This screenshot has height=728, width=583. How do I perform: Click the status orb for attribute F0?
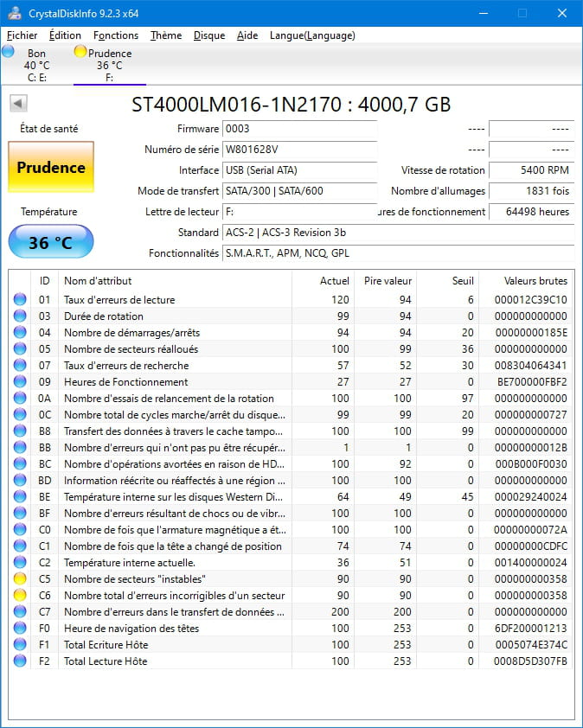tap(20, 629)
